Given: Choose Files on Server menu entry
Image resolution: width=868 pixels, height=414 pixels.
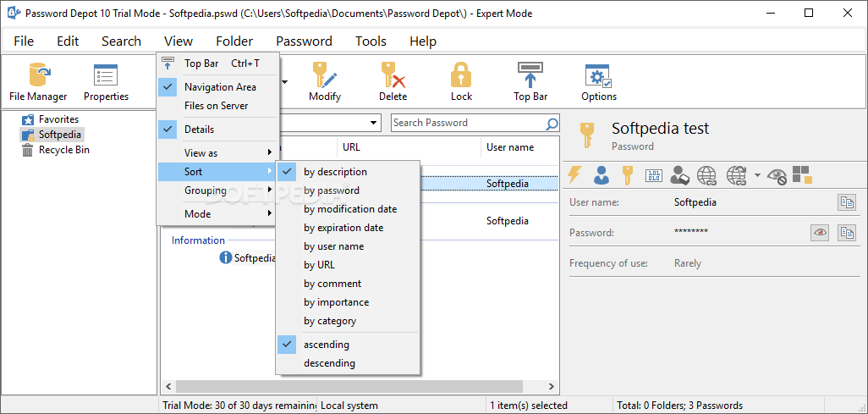Looking at the screenshot, I should (x=217, y=106).
